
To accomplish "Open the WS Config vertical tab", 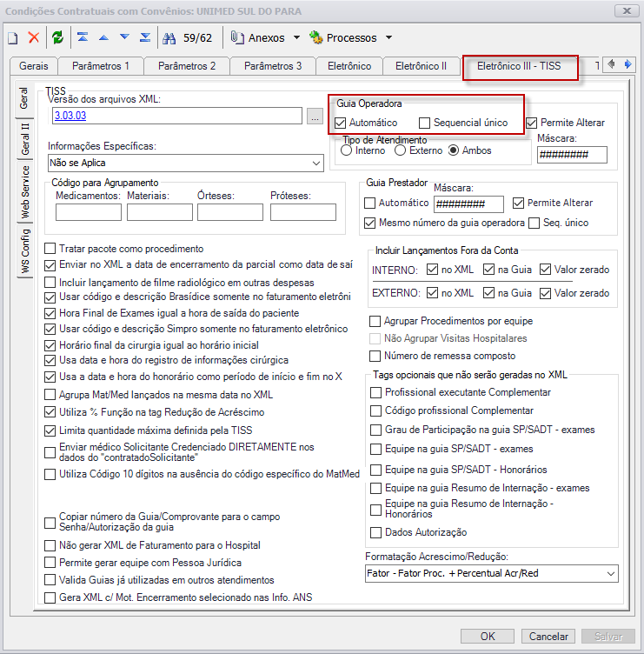I will 25,250.
